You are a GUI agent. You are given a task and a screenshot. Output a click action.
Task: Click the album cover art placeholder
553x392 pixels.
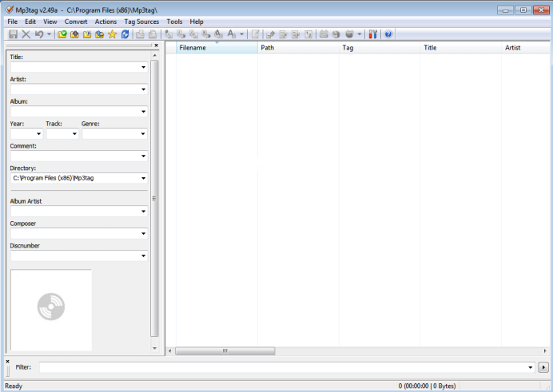click(51, 310)
